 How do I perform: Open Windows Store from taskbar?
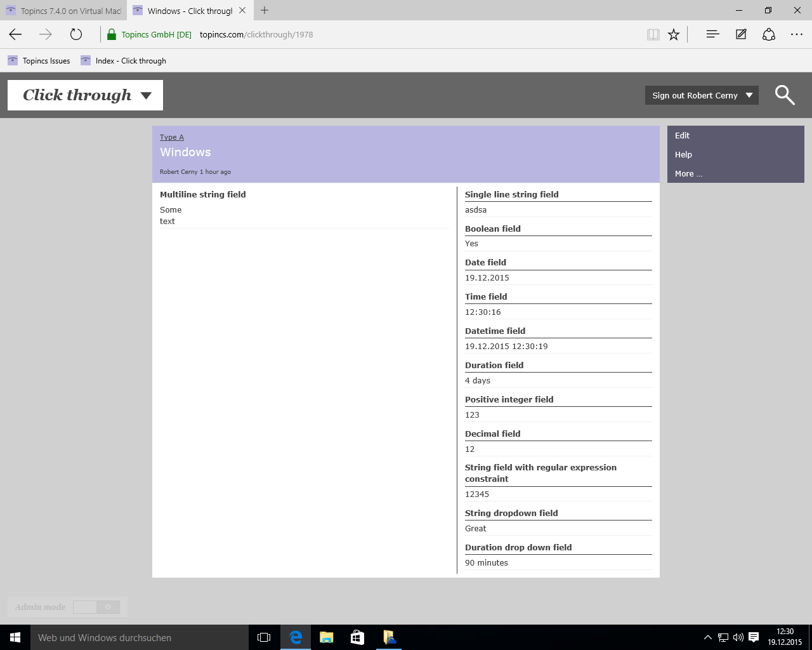(x=357, y=637)
